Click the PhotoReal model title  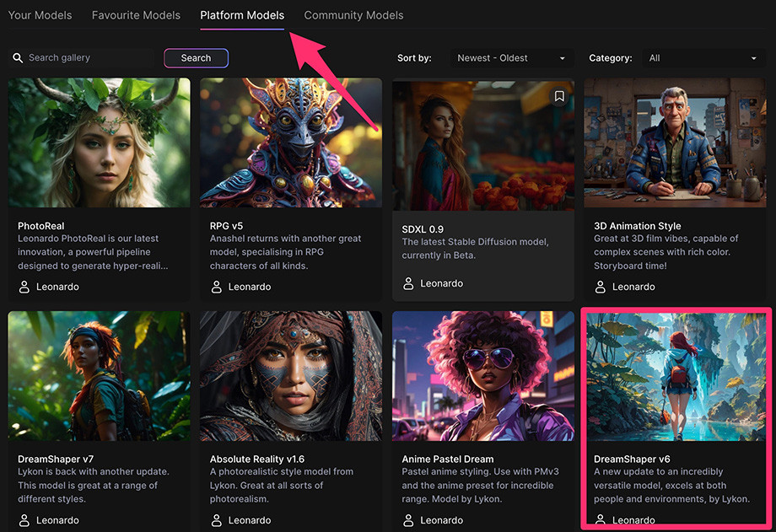(41, 226)
